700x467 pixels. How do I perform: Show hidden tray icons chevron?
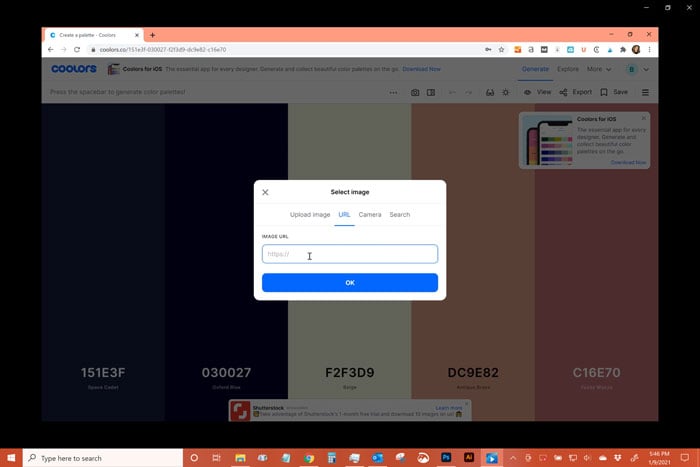click(513, 458)
